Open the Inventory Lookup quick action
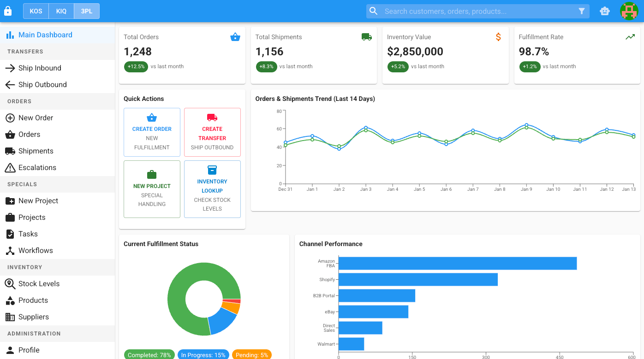 (212, 189)
